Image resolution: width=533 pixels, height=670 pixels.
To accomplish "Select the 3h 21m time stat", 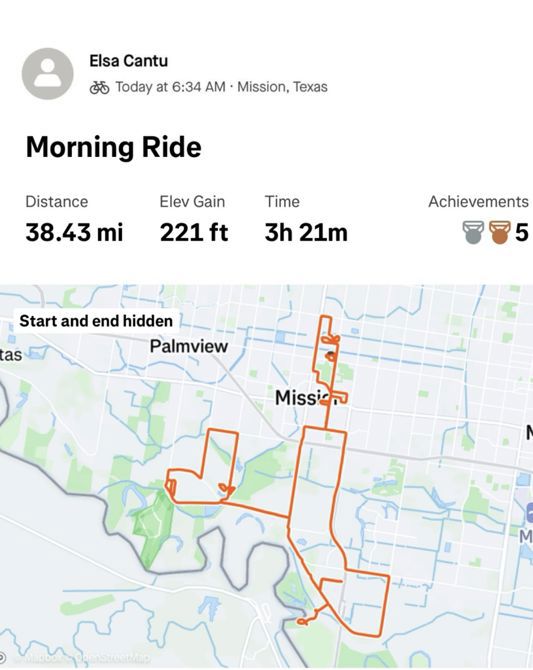I will pyautogui.click(x=306, y=232).
